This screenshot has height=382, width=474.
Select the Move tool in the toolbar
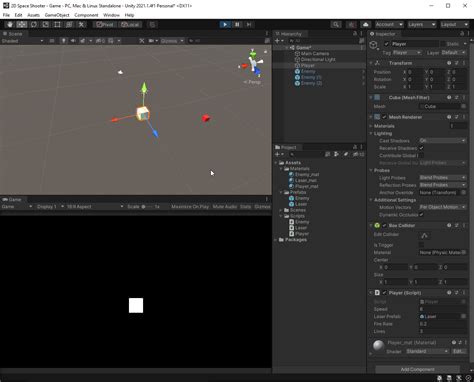(x=22, y=25)
